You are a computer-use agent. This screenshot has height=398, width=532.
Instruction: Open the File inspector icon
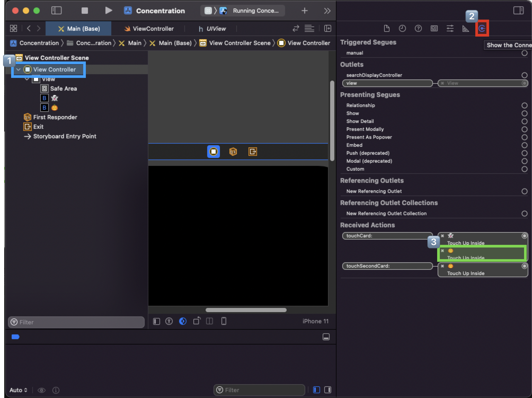(387, 28)
